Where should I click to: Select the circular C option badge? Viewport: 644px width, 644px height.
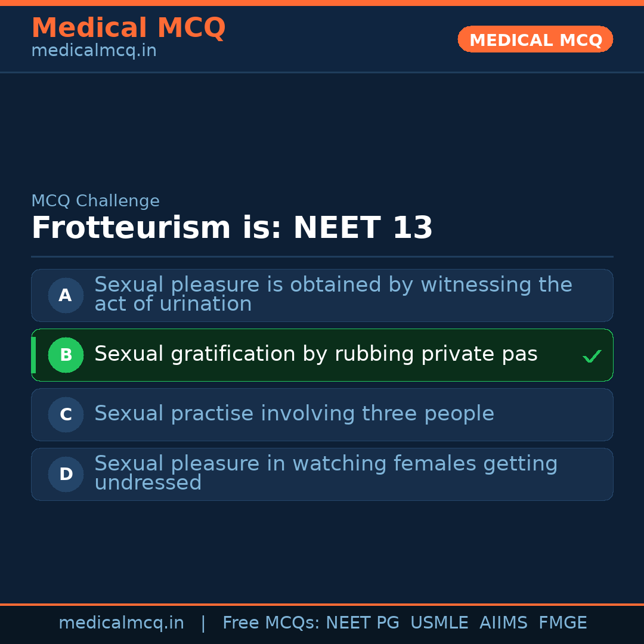click(x=66, y=414)
